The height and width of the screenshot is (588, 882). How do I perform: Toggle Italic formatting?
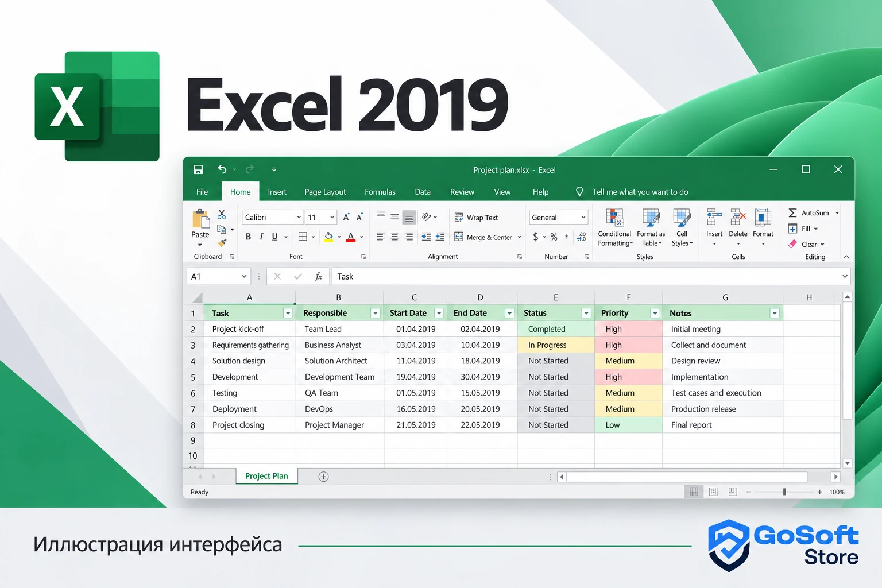point(261,237)
